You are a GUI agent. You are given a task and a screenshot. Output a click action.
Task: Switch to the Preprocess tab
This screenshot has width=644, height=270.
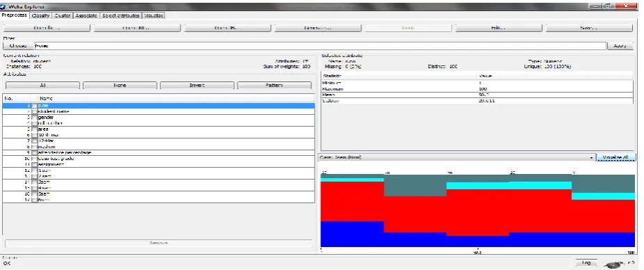point(15,15)
